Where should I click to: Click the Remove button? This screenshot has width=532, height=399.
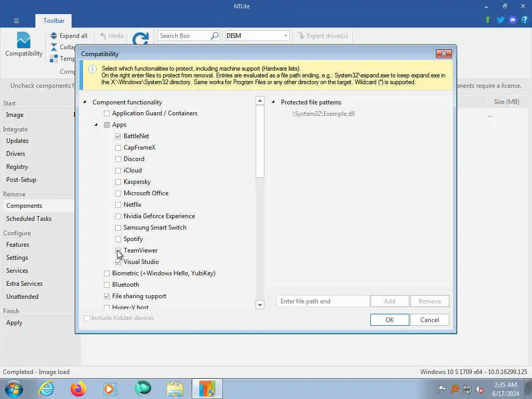pos(430,301)
